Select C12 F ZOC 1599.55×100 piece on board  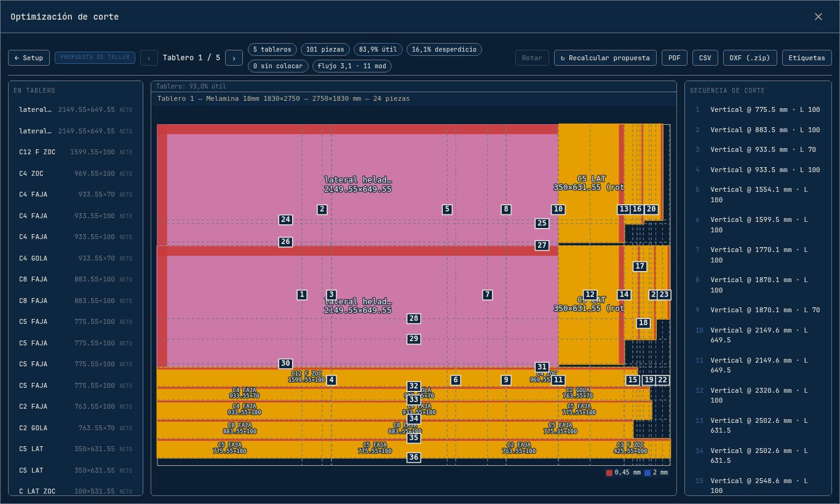pos(306,377)
